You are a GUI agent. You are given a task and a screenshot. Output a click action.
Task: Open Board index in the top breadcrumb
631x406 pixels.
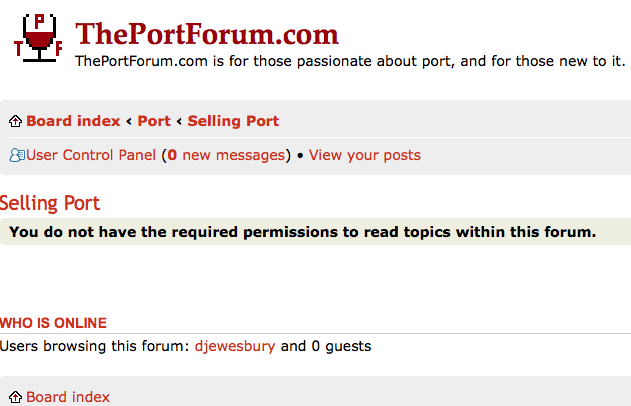73,121
